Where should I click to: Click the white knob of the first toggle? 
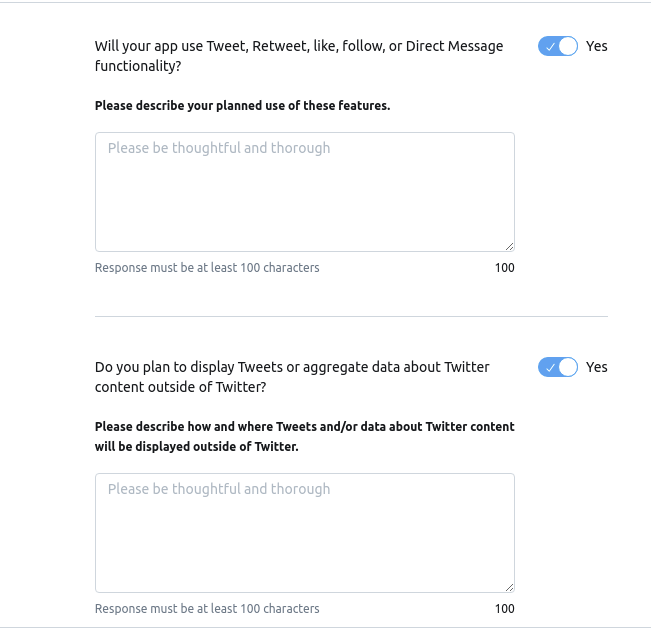point(568,46)
